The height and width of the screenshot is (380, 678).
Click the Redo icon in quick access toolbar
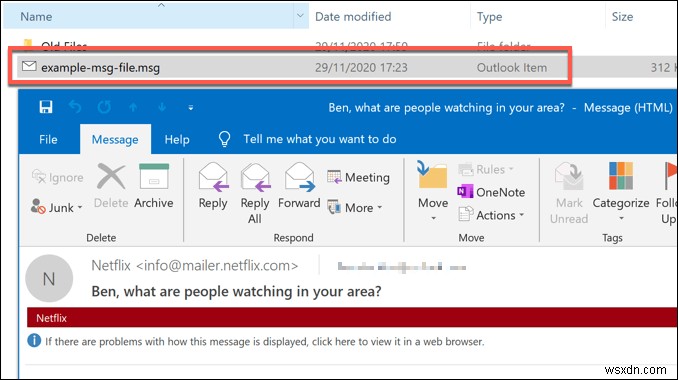point(104,107)
